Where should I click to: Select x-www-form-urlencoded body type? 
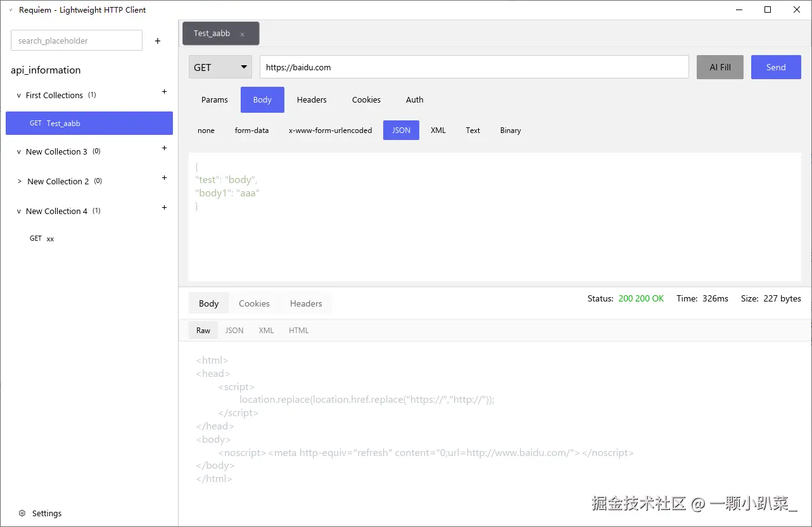pos(331,130)
